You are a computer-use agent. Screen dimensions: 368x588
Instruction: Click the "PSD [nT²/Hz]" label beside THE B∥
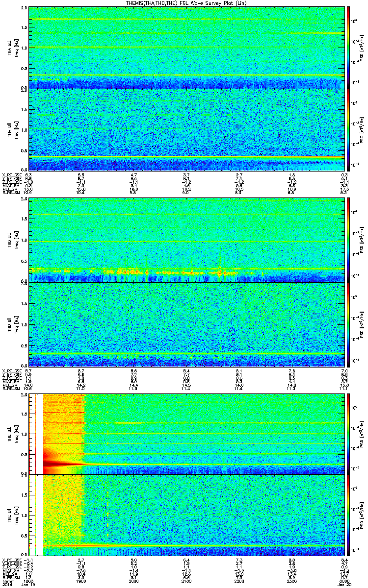pos(362,515)
